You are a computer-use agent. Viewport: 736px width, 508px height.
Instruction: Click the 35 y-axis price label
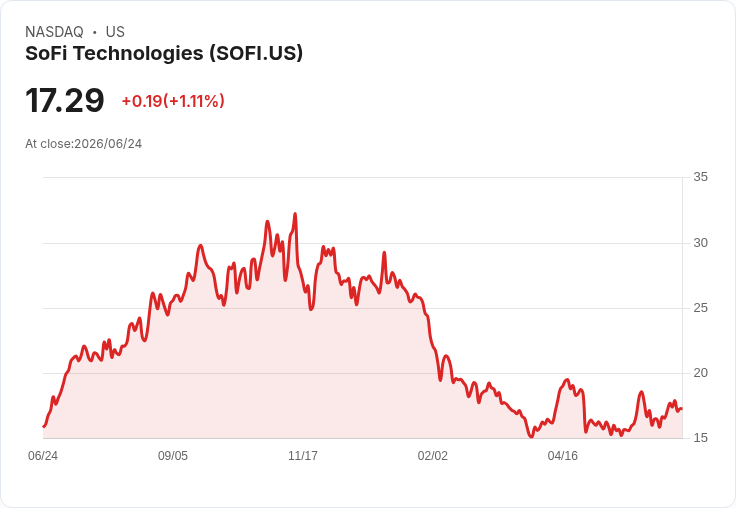[700, 177]
